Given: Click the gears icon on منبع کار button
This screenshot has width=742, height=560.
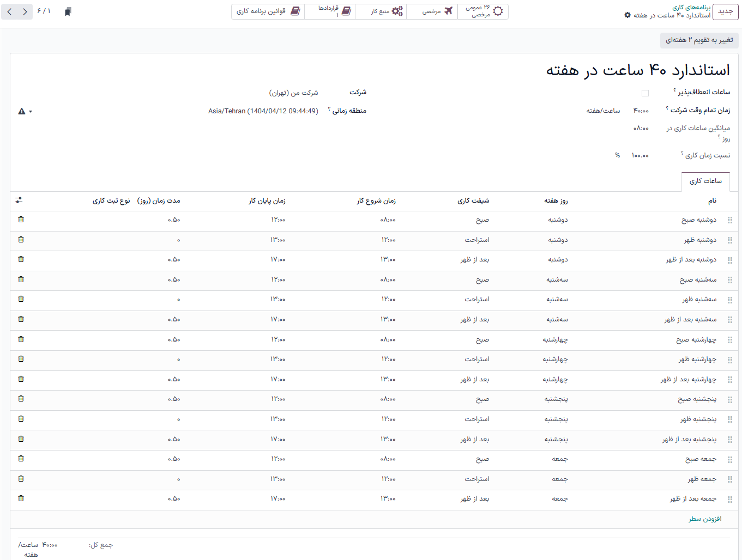Looking at the screenshot, I should coord(399,11).
